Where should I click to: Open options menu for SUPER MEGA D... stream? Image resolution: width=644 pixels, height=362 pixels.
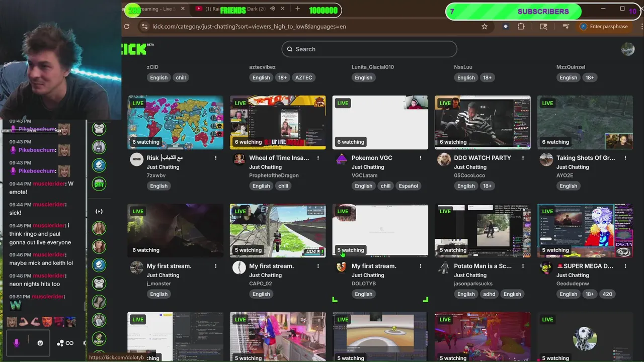point(625,266)
